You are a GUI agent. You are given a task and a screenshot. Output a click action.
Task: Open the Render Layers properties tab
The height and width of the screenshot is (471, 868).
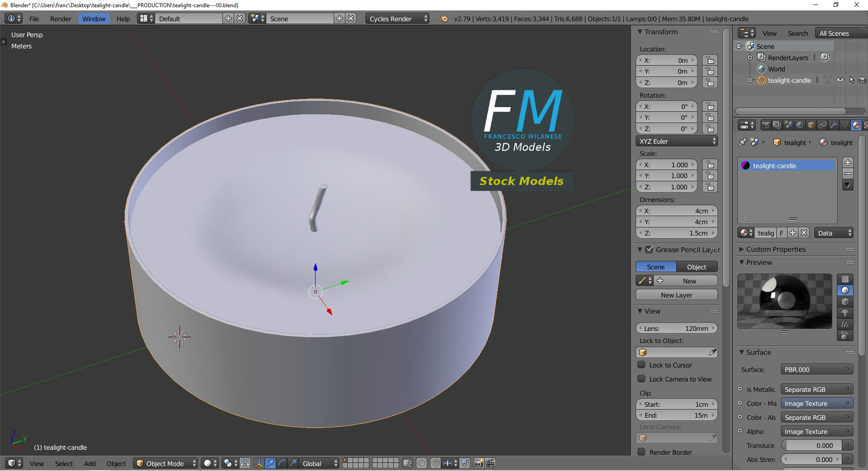click(777, 125)
